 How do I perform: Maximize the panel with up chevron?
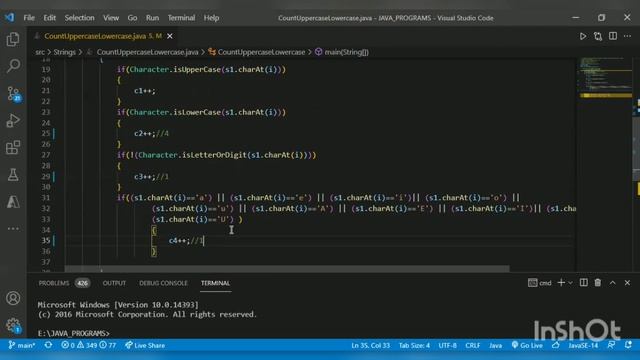(x=613, y=282)
